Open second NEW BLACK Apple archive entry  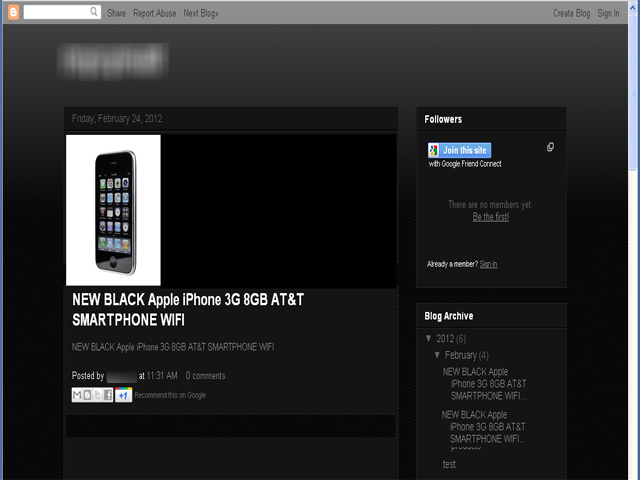click(x=484, y=427)
